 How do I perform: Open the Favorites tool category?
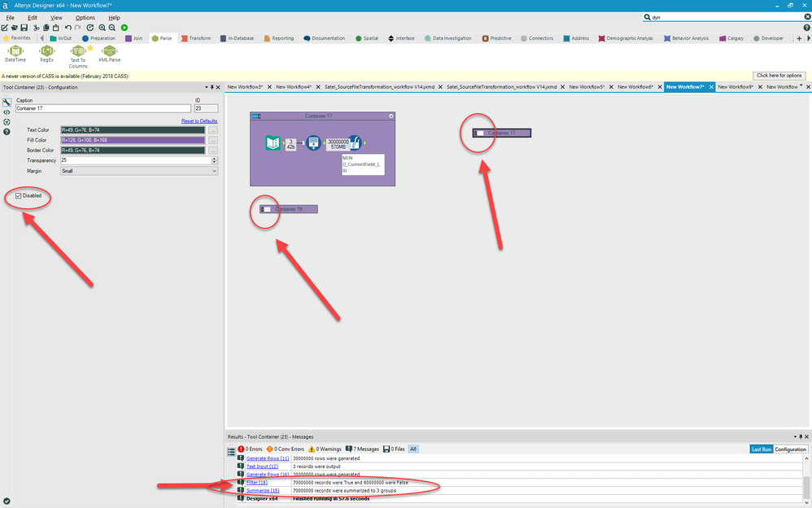[x=17, y=38]
